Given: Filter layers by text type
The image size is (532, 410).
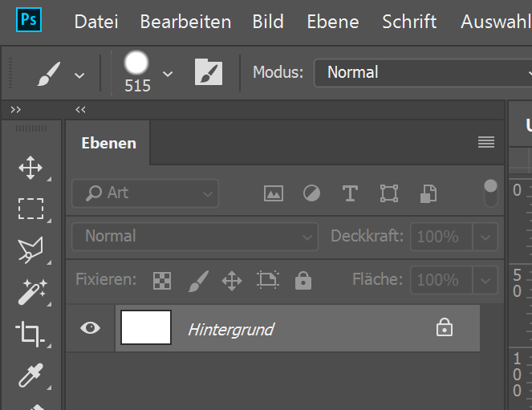Looking at the screenshot, I should (x=350, y=193).
